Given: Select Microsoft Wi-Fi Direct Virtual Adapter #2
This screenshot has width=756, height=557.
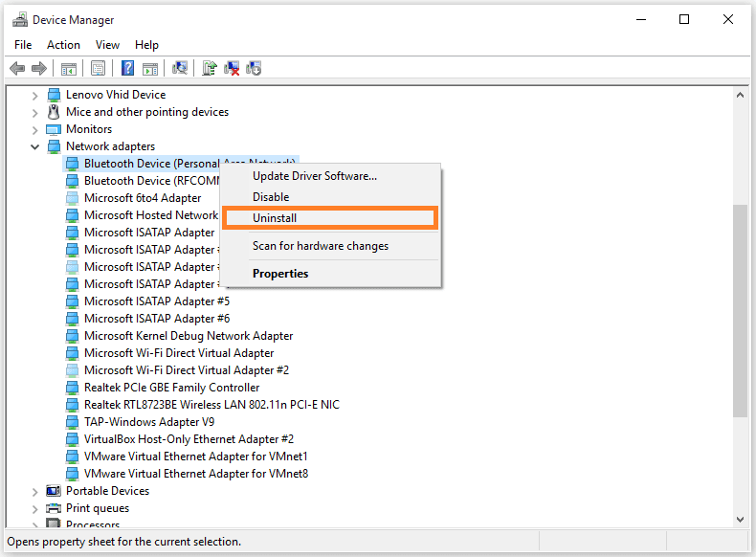Looking at the screenshot, I should [x=187, y=370].
